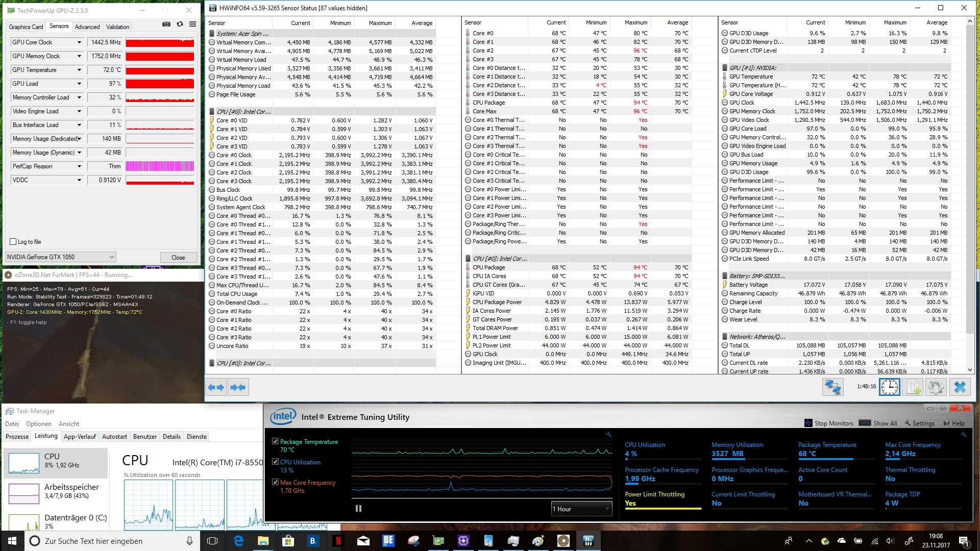Open the Prozesse tab in Task-Manager

(17, 437)
